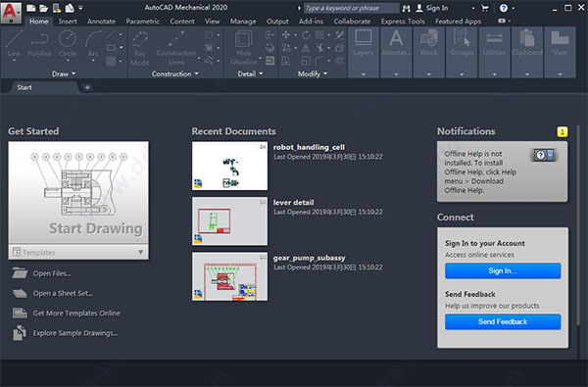Click the Explore Sample Drawings icon
Image resolution: width=588 pixels, height=387 pixels.
20,333
